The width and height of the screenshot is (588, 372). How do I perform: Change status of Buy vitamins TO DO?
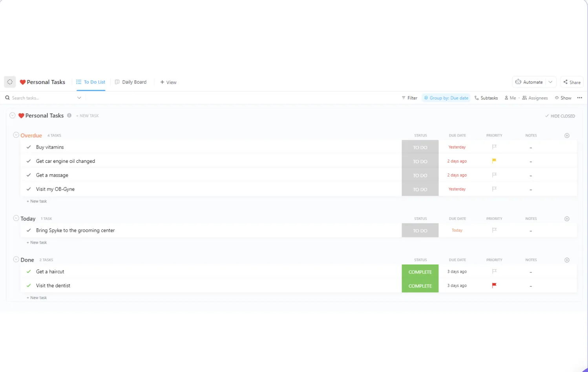[420, 147]
